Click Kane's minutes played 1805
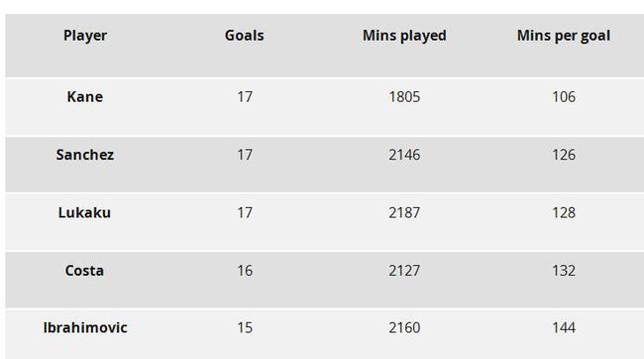 [404, 97]
